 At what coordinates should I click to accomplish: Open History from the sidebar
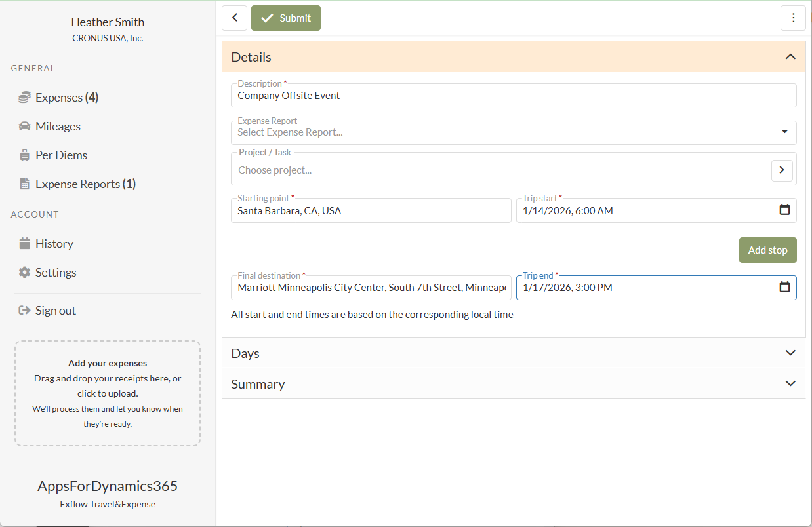click(54, 244)
